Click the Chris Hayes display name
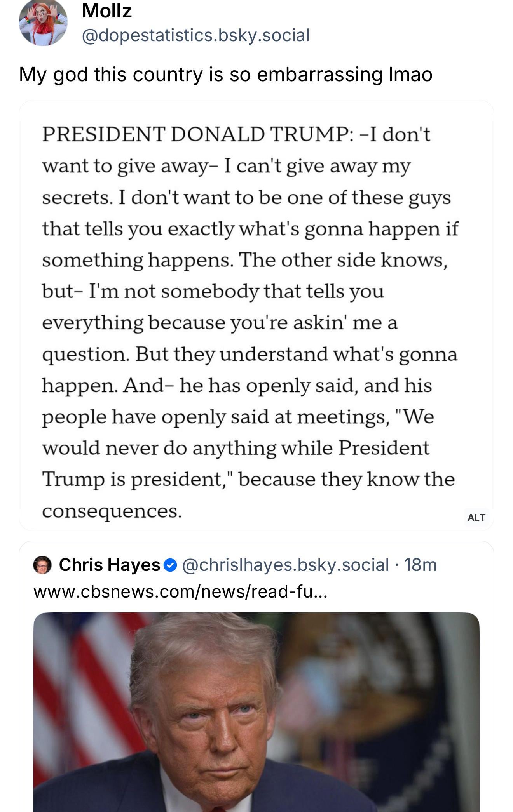The height and width of the screenshot is (812, 513). [110, 565]
